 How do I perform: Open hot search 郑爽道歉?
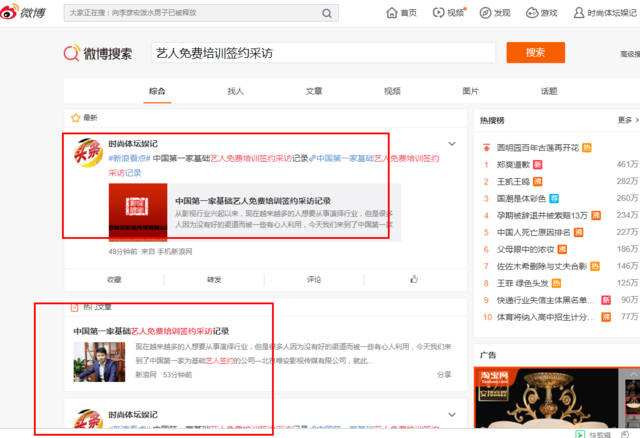pos(513,165)
